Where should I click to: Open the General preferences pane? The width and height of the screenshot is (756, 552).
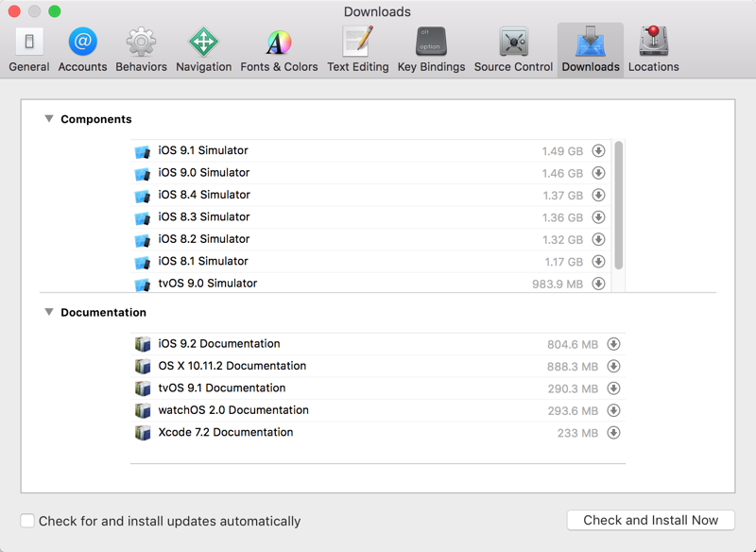29,50
